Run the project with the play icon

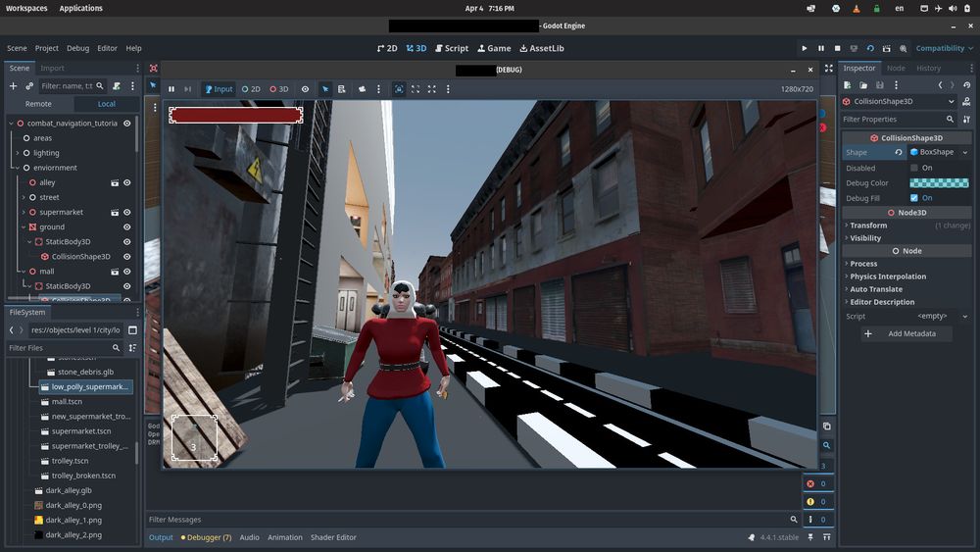(x=804, y=48)
